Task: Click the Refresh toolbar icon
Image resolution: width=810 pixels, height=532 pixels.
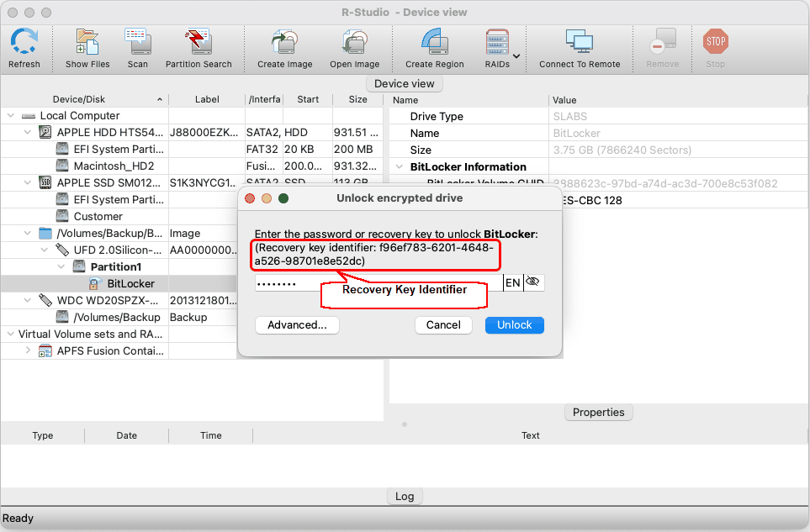Action: tap(24, 42)
